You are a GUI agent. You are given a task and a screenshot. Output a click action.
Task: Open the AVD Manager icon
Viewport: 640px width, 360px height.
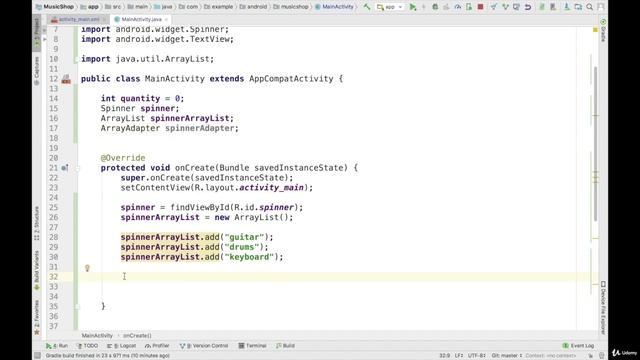pyautogui.click(x=542, y=7)
